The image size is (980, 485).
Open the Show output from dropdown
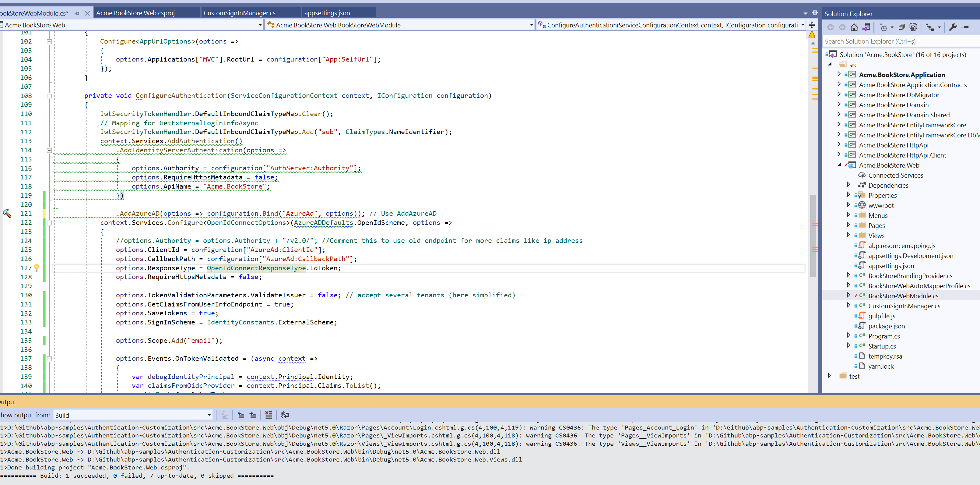(x=209, y=415)
